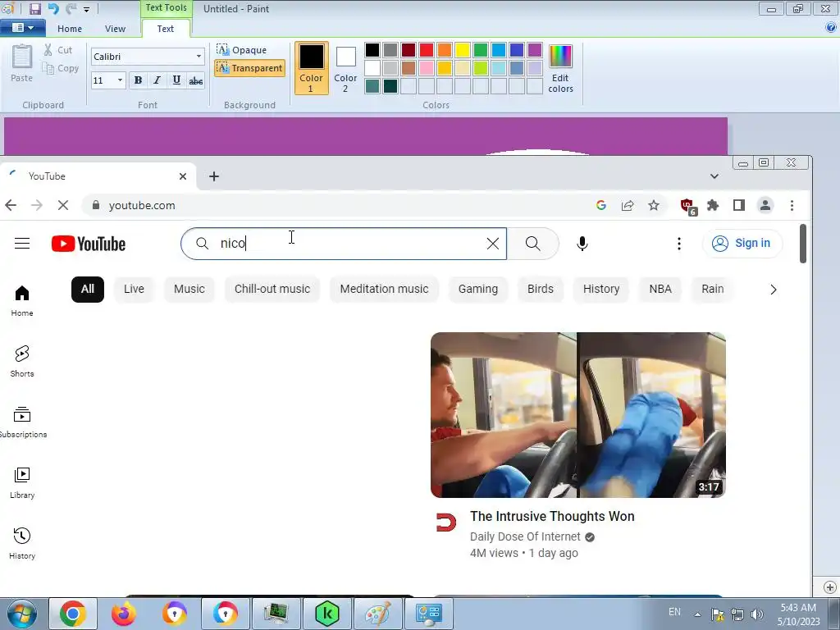Viewport: 840px width, 630px height.
Task: Open History in YouTube sidebar
Action: click(22, 544)
